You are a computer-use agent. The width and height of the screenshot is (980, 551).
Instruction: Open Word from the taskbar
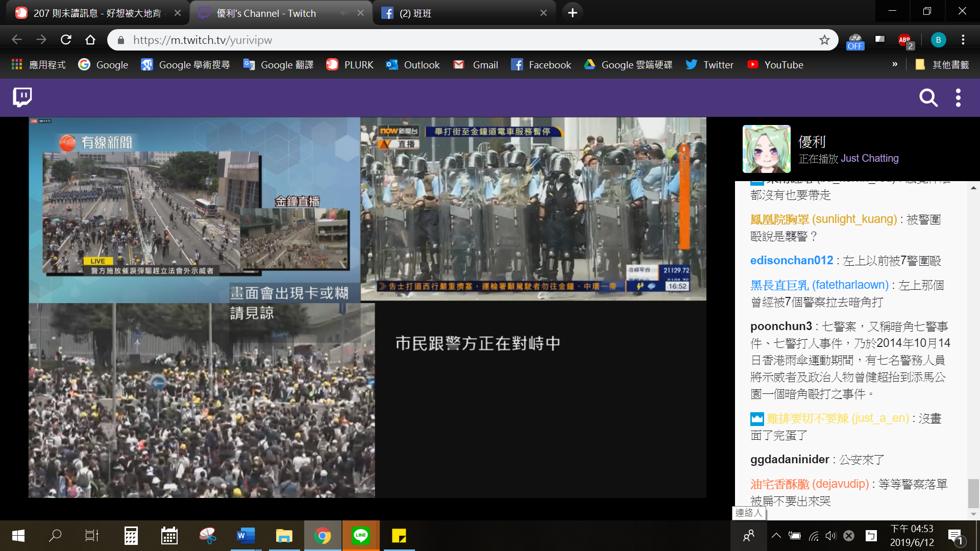[x=246, y=536]
